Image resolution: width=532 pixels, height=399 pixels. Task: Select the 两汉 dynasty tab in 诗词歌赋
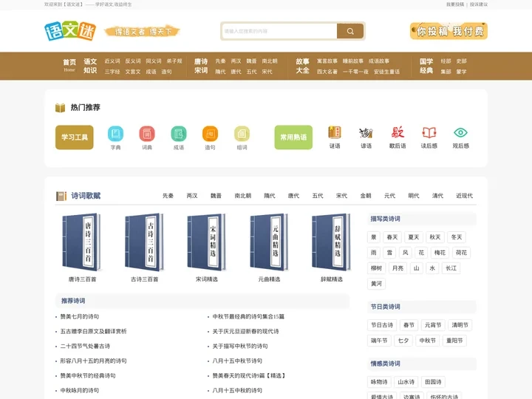point(192,196)
